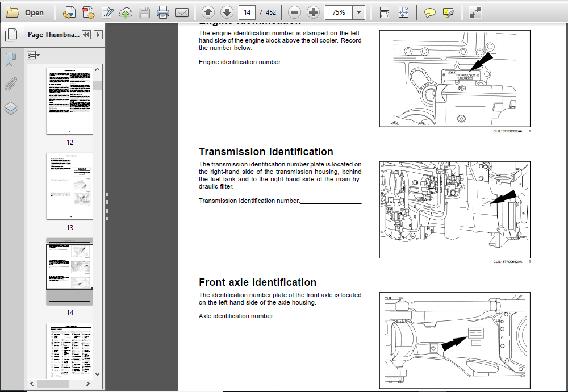Add sticky note comment icon
The image size is (568, 392).
tap(429, 12)
